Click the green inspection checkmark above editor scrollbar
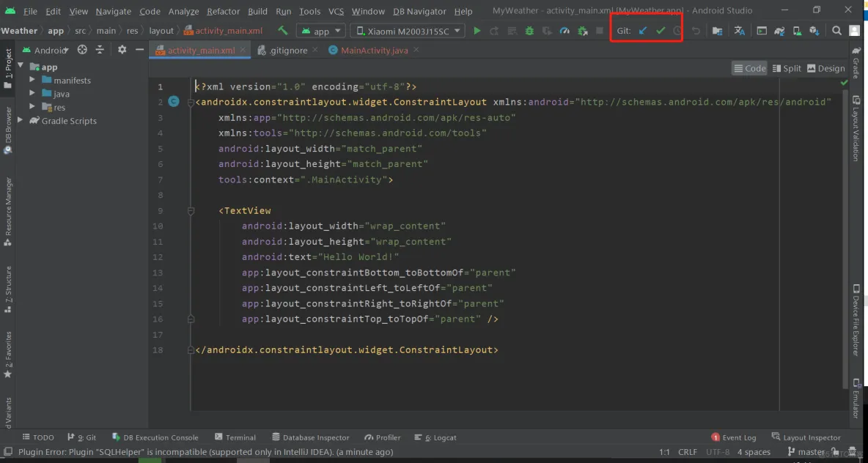The image size is (868, 463). click(844, 83)
